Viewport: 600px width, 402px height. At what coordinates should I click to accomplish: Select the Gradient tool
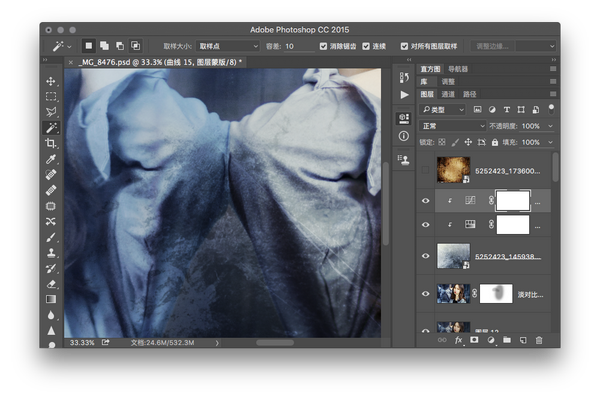click(x=51, y=299)
